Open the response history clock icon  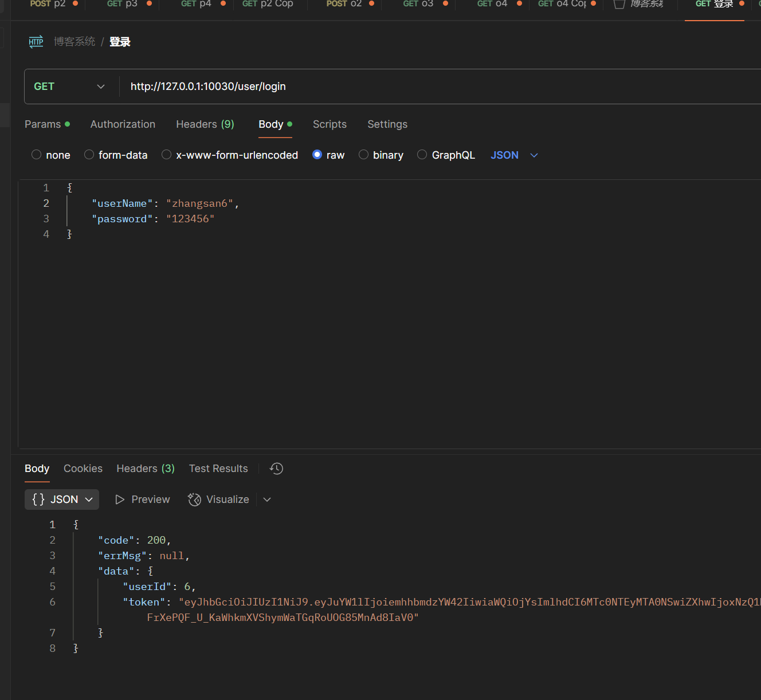(277, 469)
